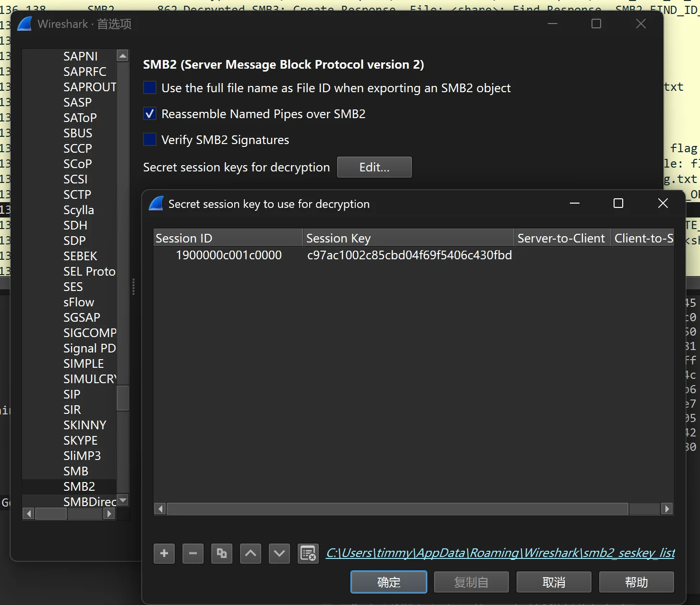Move the entry up in the list
The image size is (700, 605).
tap(251, 554)
